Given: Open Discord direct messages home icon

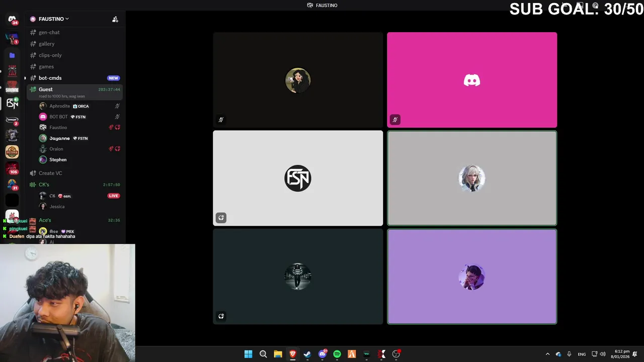Looking at the screenshot, I should click(x=12, y=19).
